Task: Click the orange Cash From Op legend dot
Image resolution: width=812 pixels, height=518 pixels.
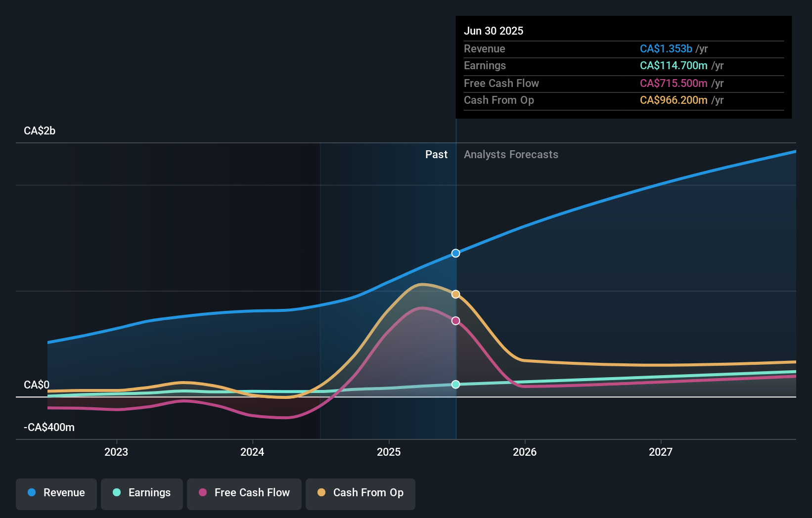Action: click(x=322, y=493)
